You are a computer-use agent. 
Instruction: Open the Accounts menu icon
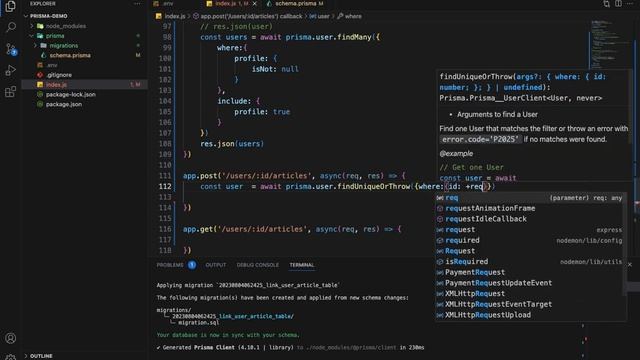click(x=11, y=338)
